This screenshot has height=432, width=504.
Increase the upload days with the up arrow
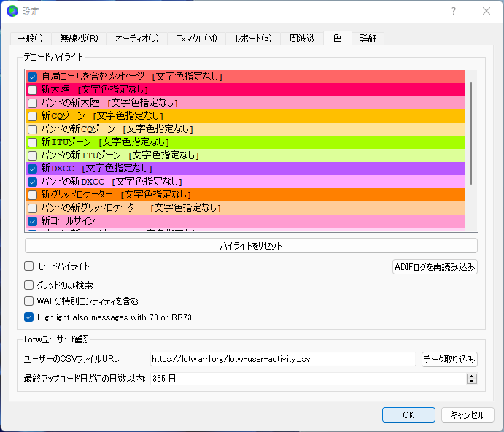tap(471, 376)
